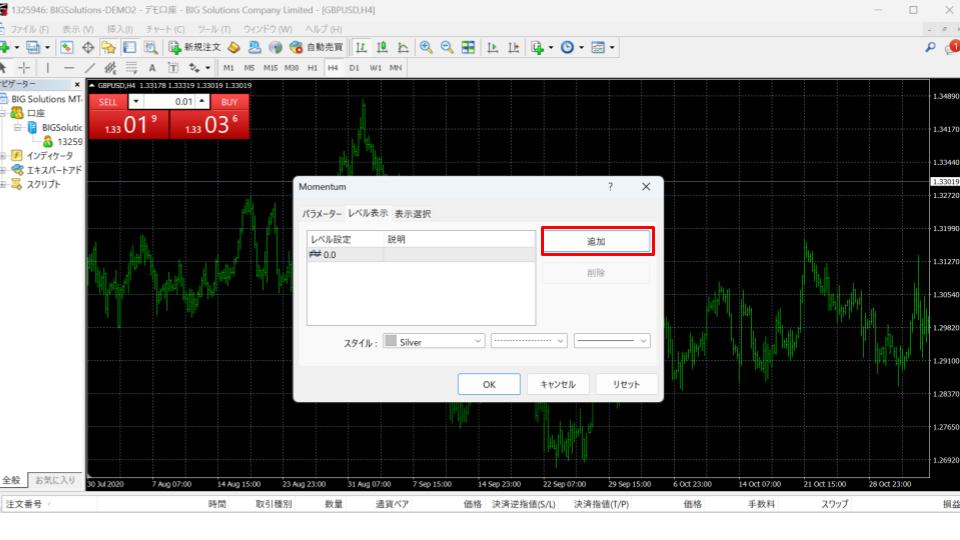Open the Data Window crosshair-circle icon
The image size is (960, 540).
click(88, 47)
